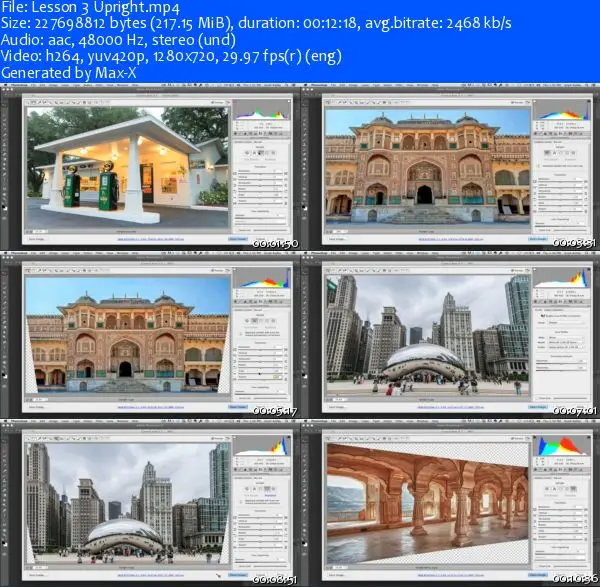Select the 'Video: h264, yuv420p, 1280x720' line
Screen dimensions: 600x587
171,56
